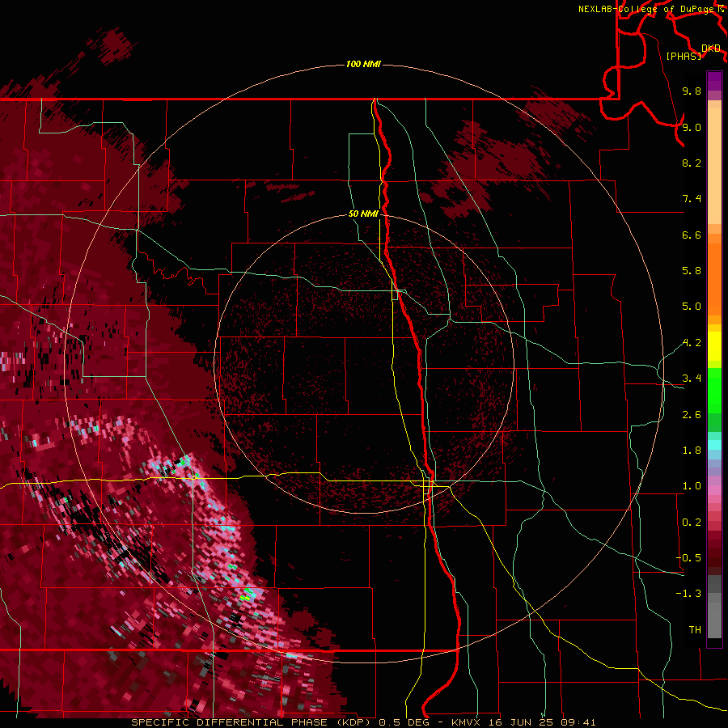This screenshot has width=728, height=728.
Task: Click the 1.8 value on color scale
Action: pyautogui.click(x=692, y=451)
